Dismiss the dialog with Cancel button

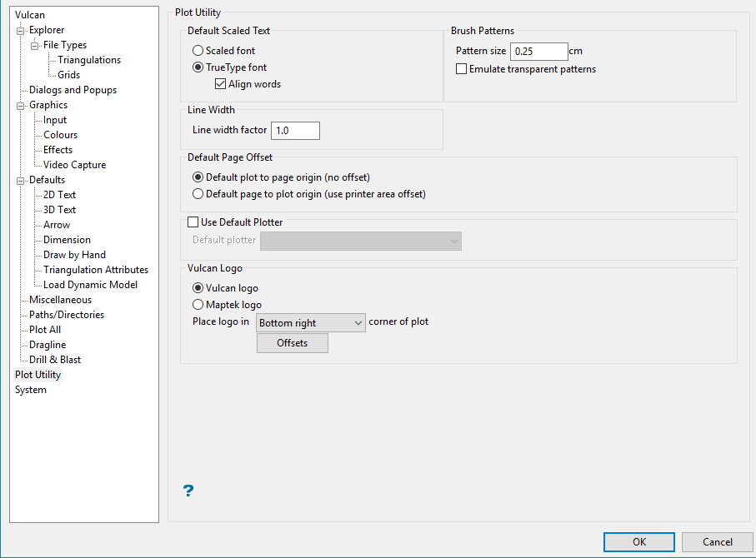(x=717, y=542)
